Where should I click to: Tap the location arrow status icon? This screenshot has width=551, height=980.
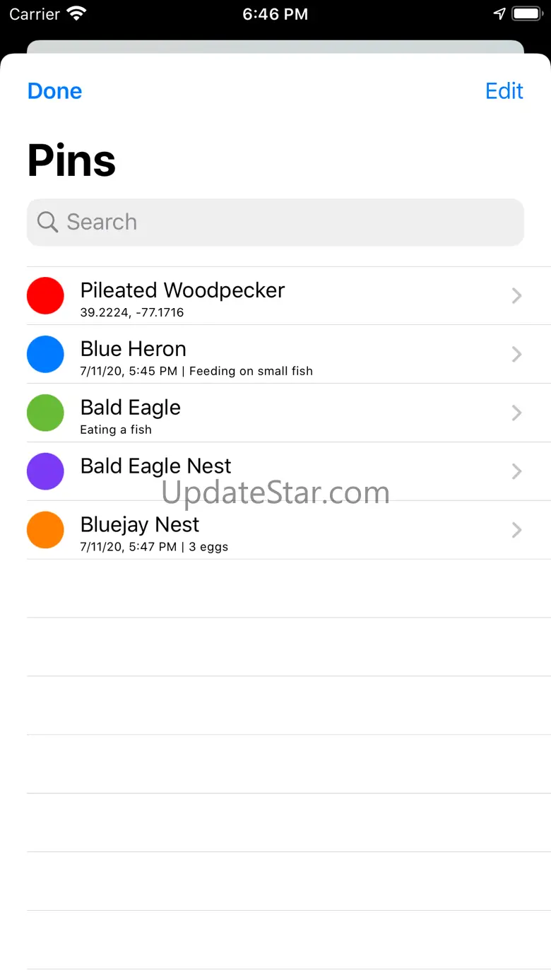(499, 14)
